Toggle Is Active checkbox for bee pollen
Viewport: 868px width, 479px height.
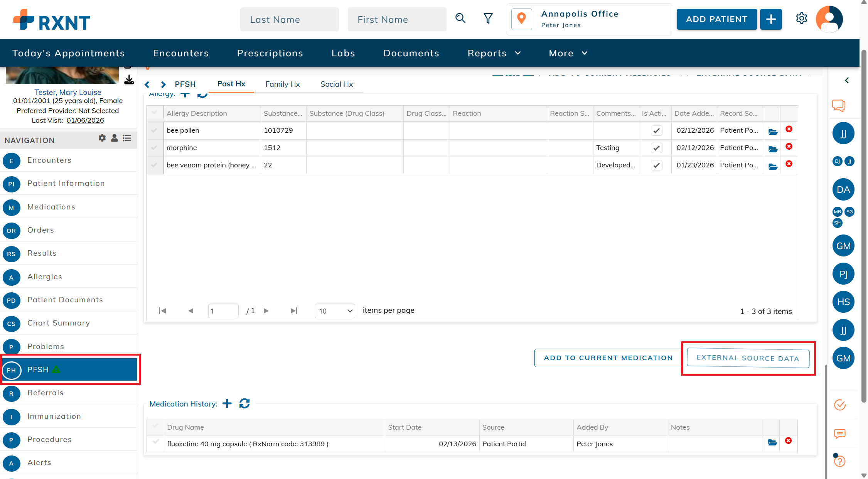coord(656,131)
